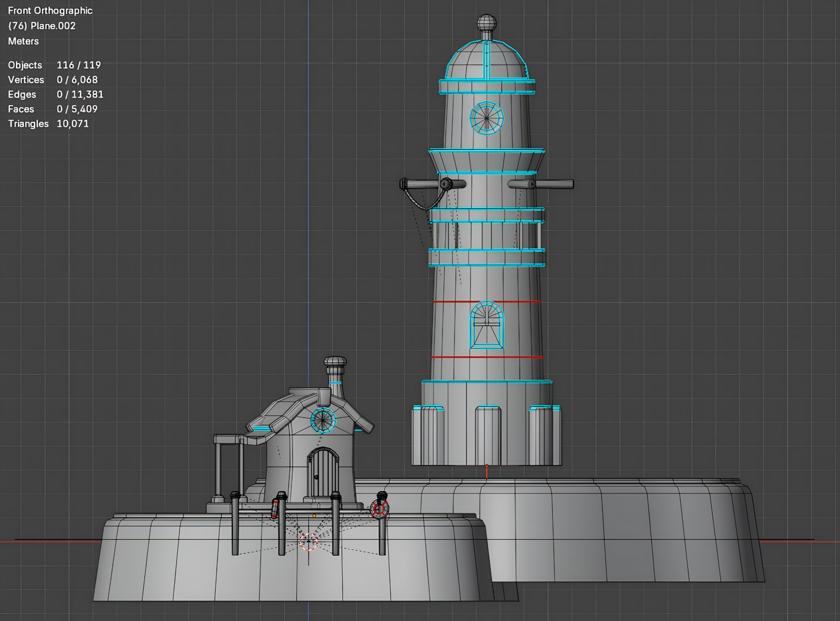Image resolution: width=840 pixels, height=621 pixels.
Task: Select the right horizontal beam on the lighthouse
Action: 541,184
